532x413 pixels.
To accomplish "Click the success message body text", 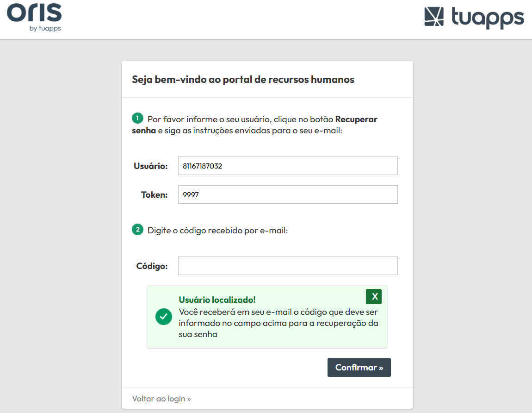I will coord(278,323).
